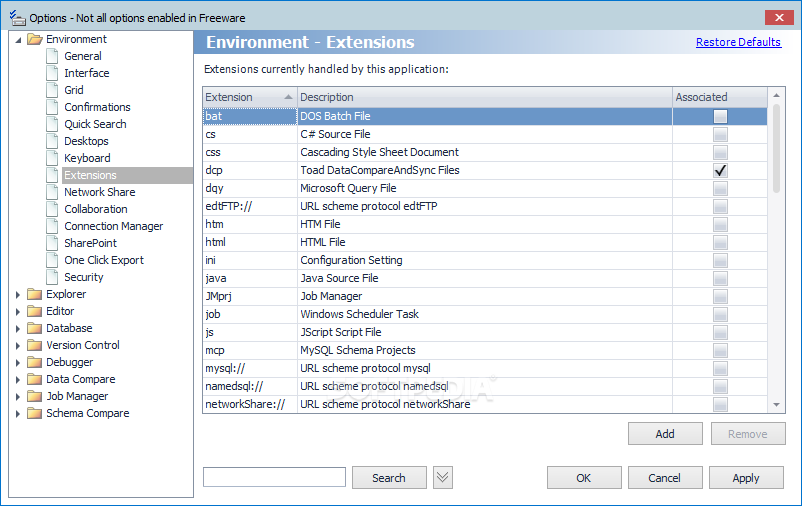Toggle Associated checkbox for bat extension

point(720,117)
